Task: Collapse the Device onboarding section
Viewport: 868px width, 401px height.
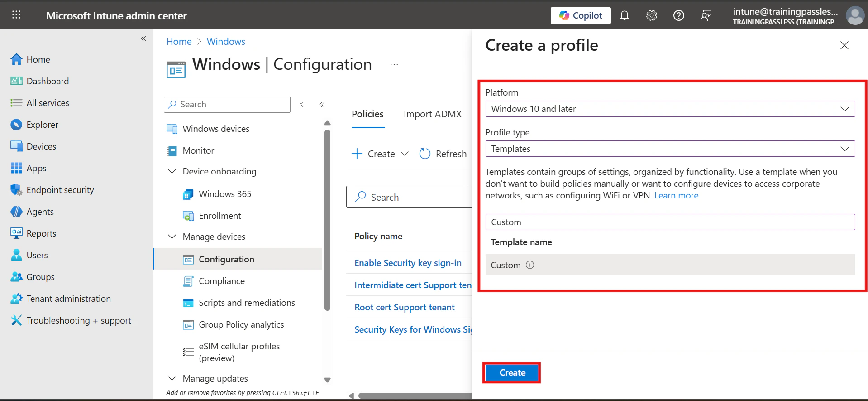Action: click(x=172, y=171)
